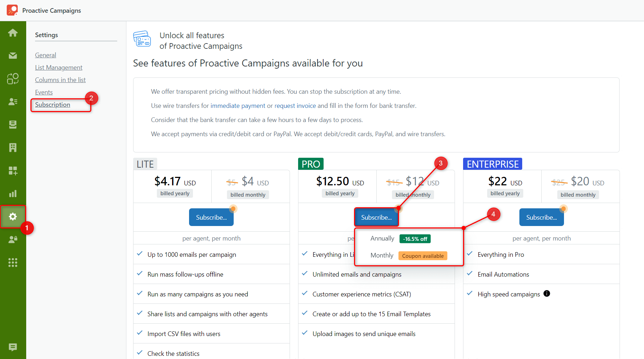644x359 pixels.
Task: Open General settings link
Action: 45,55
